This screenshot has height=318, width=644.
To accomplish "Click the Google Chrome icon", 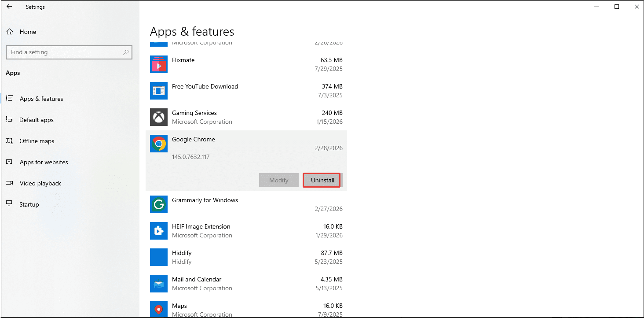I will [158, 144].
